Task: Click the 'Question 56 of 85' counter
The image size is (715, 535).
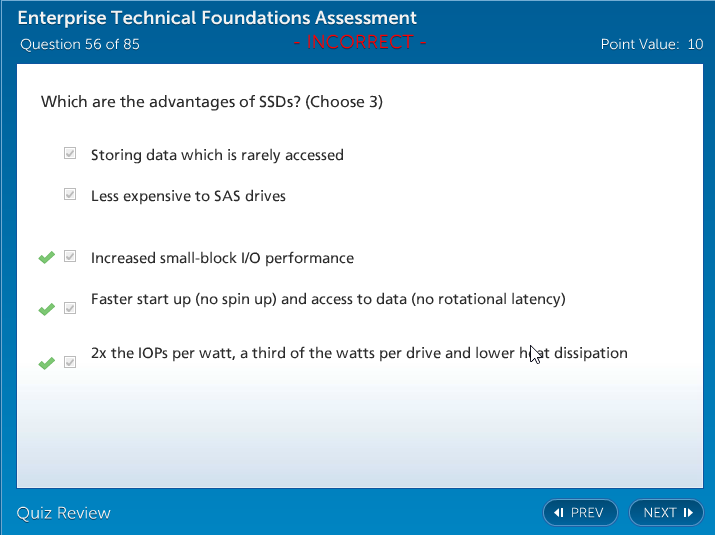Action: pos(80,44)
